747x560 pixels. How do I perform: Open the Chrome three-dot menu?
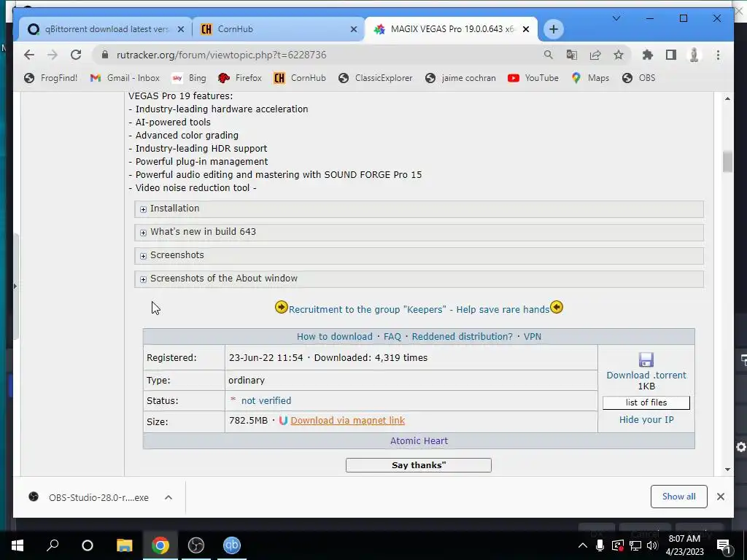click(718, 55)
